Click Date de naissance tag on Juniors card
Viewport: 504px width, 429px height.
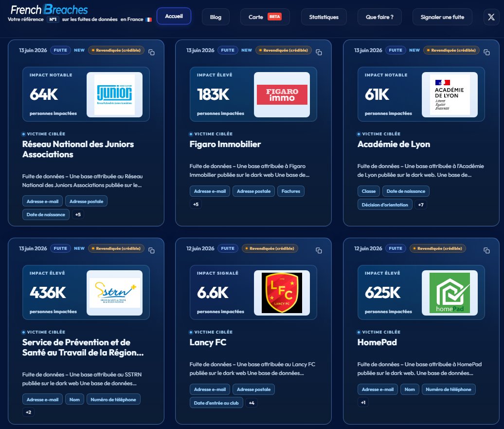[46, 215]
